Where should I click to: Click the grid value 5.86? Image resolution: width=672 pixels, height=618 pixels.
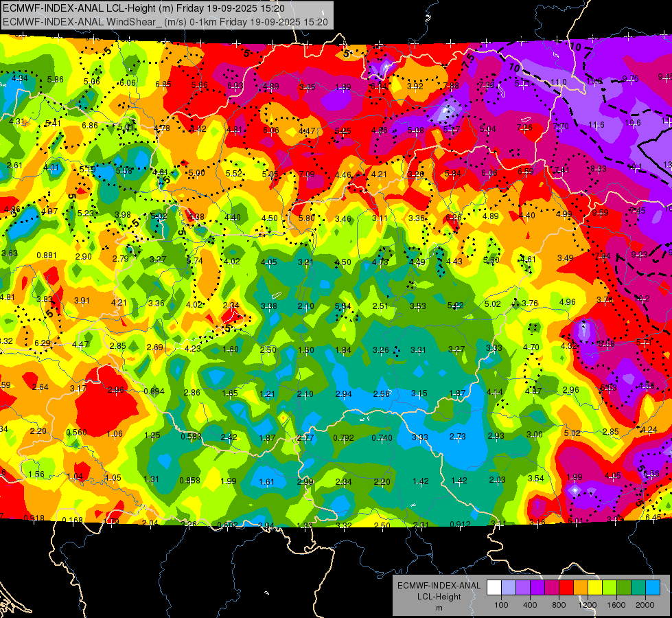point(56,80)
